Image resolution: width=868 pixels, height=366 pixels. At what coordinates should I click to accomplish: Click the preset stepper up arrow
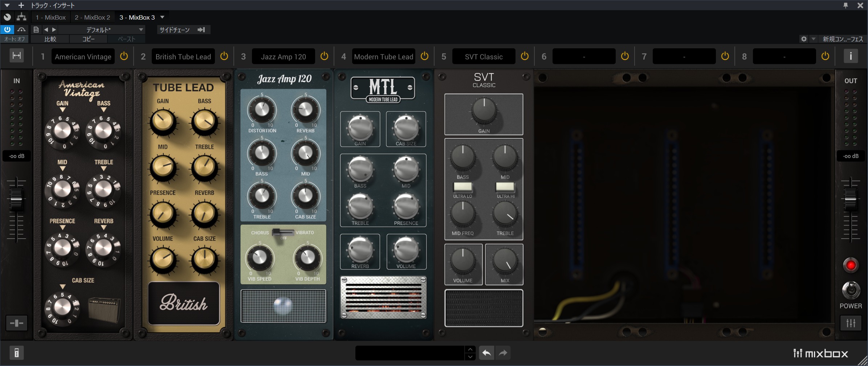(470, 349)
